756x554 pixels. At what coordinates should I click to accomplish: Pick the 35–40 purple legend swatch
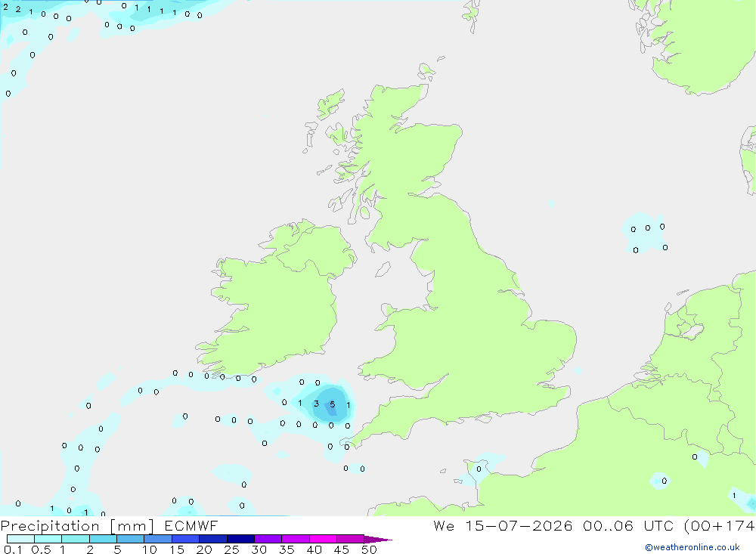(296, 539)
